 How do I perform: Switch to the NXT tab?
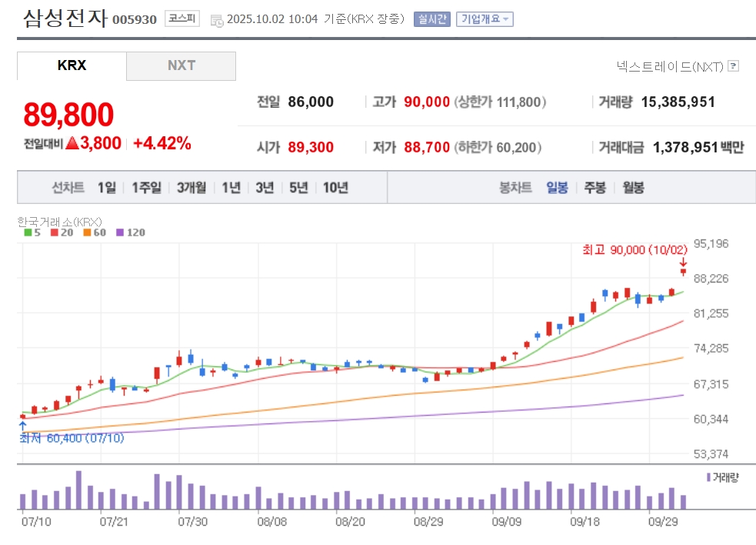182,66
